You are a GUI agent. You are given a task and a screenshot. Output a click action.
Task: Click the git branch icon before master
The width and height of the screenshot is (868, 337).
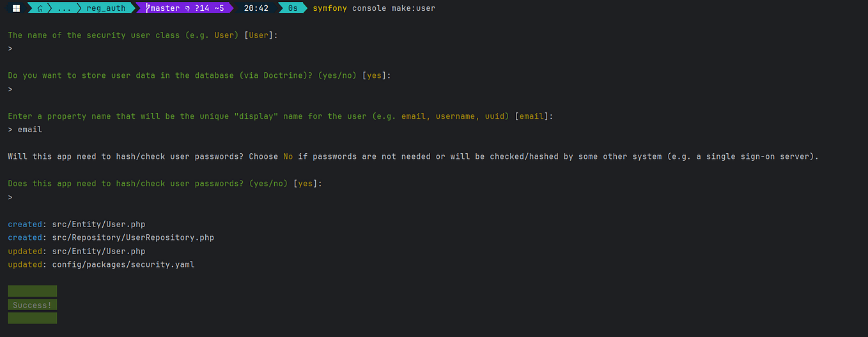click(x=147, y=8)
